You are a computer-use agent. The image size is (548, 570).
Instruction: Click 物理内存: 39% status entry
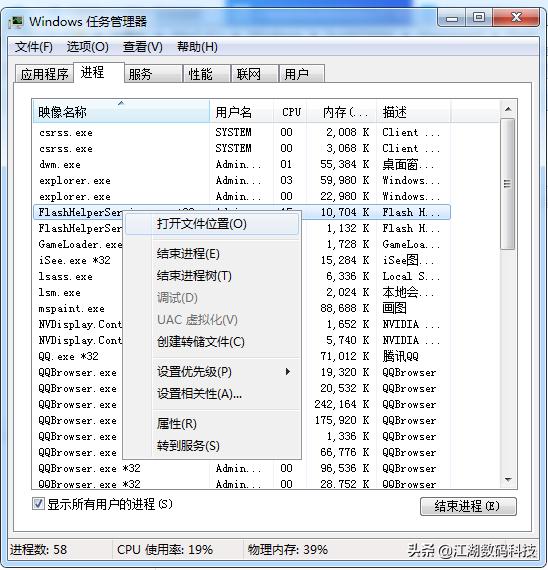[x=288, y=550]
